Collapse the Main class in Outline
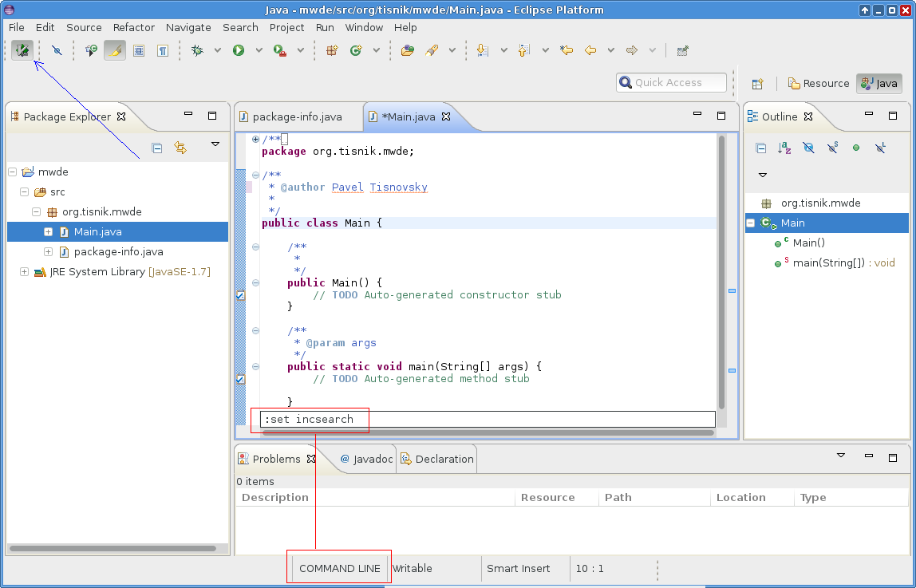Screen dimensions: 916x588 click(x=751, y=223)
